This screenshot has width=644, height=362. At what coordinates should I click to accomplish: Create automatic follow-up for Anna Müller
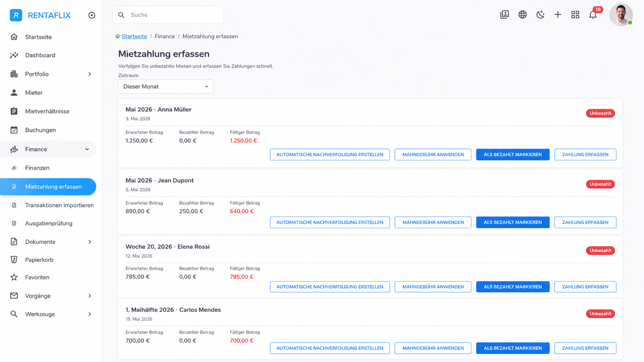(x=330, y=155)
